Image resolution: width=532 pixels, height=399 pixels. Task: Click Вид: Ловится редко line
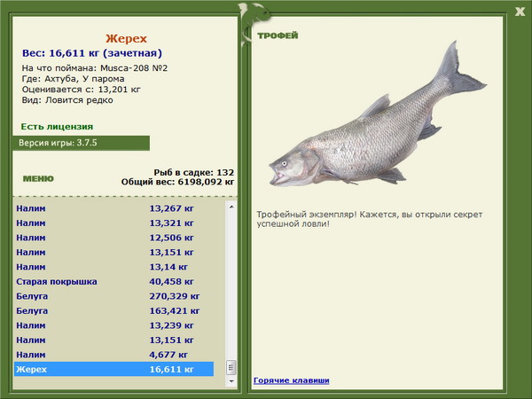tap(67, 100)
